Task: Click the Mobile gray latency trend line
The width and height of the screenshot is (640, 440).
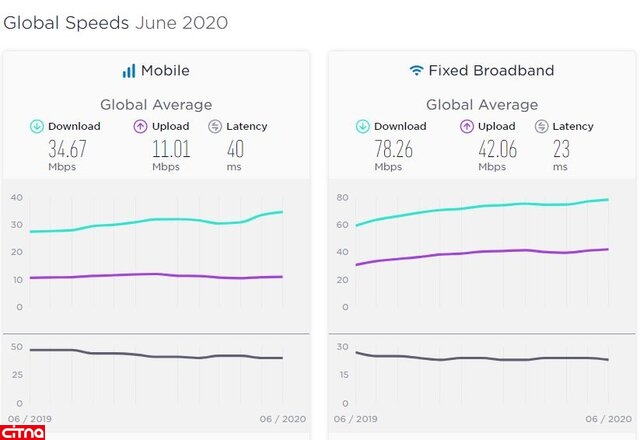Action: (150, 356)
